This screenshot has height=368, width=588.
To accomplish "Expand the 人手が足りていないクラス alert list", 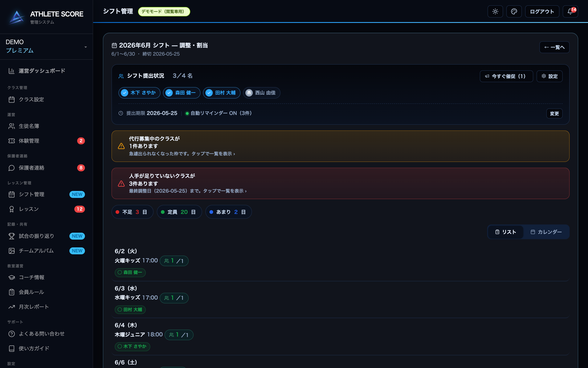I will click(x=340, y=184).
